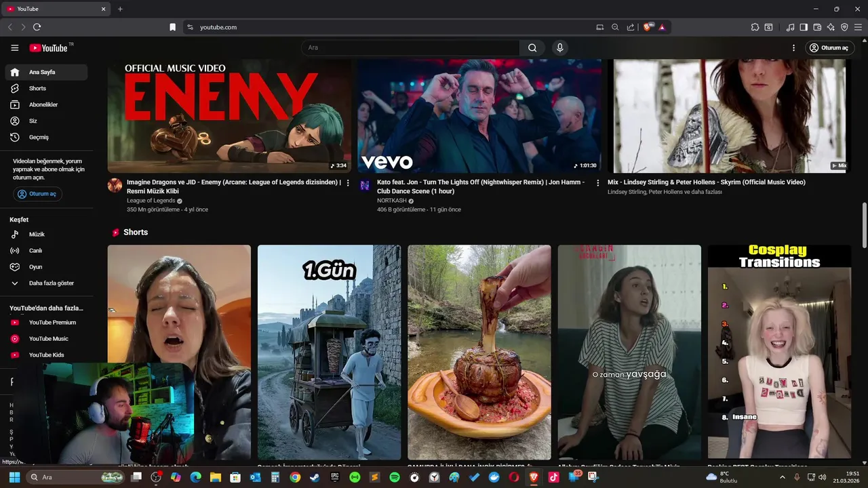The image size is (868, 488).
Task: Open a new browser tab
Action: point(120,9)
